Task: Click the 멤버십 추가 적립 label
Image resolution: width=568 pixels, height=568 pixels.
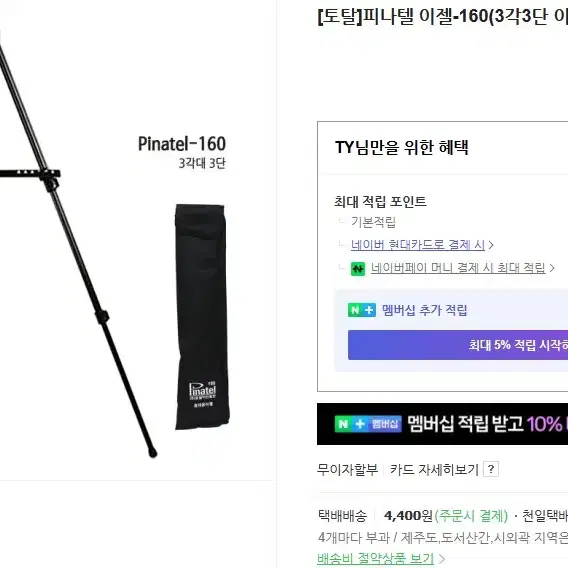Action: 425,310
